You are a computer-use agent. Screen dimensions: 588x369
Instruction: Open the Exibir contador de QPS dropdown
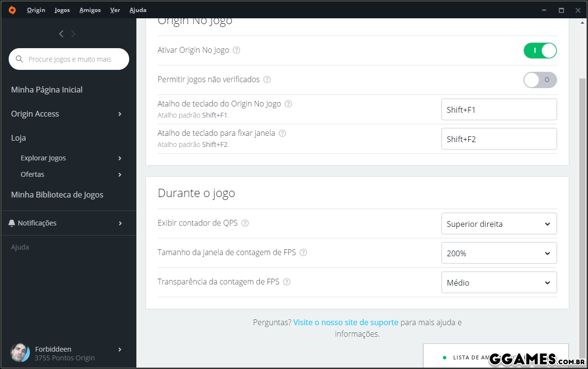[x=499, y=224]
